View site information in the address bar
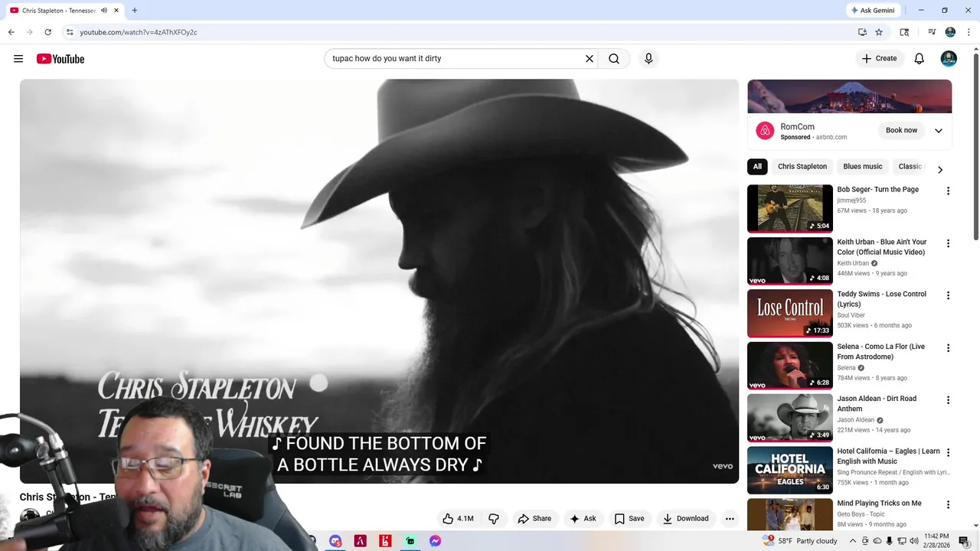The height and width of the screenshot is (551, 980). (70, 32)
